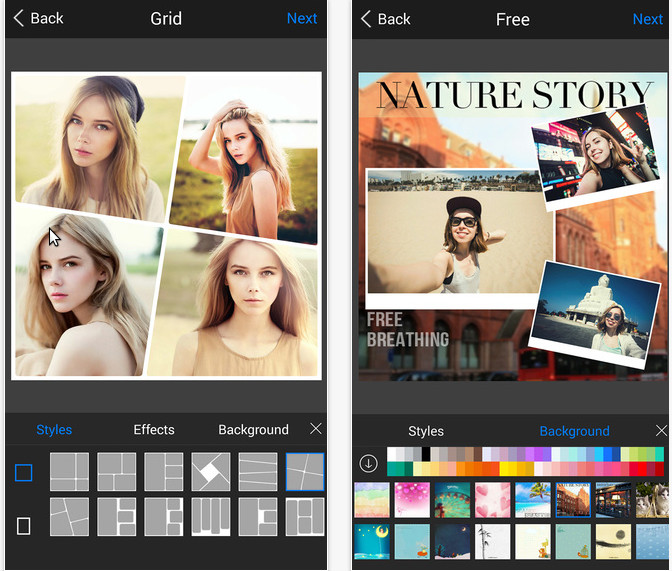Pick the royal blue color swatch

pyautogui.click(x=616, y=454)
